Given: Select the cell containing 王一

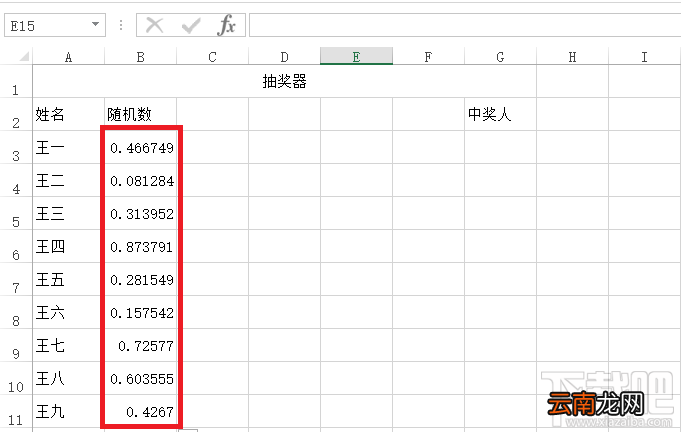Looking at the screenshot, I should point(69,147).
